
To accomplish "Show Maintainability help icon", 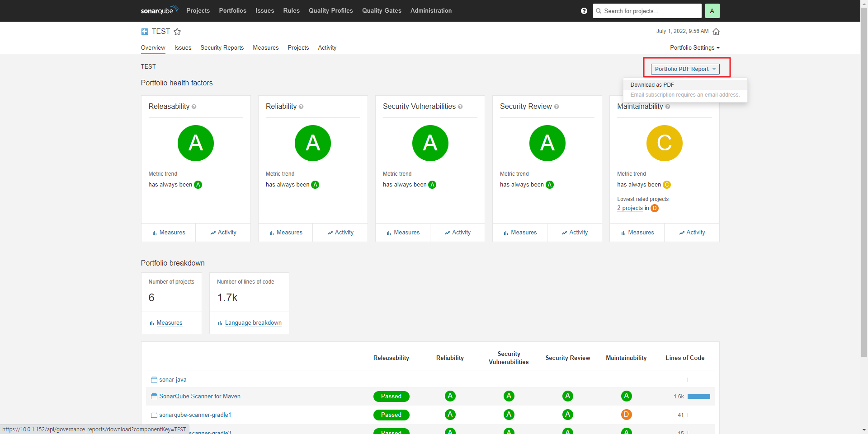I will (x=668, y=107).
